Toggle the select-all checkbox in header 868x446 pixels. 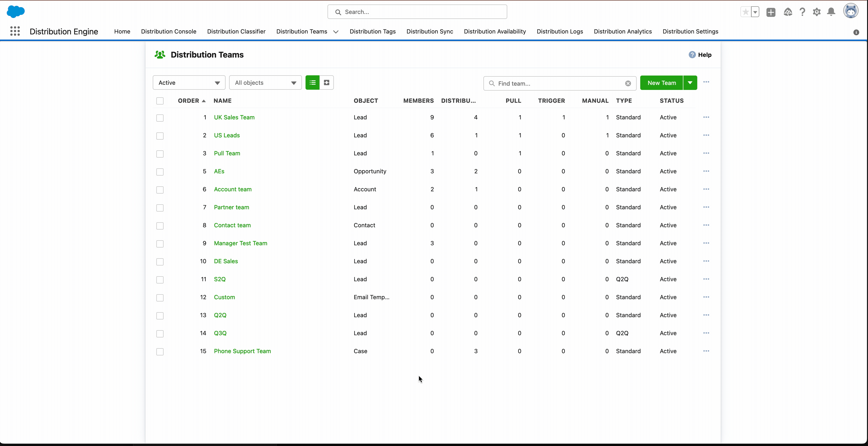click(x=160, y=101)
